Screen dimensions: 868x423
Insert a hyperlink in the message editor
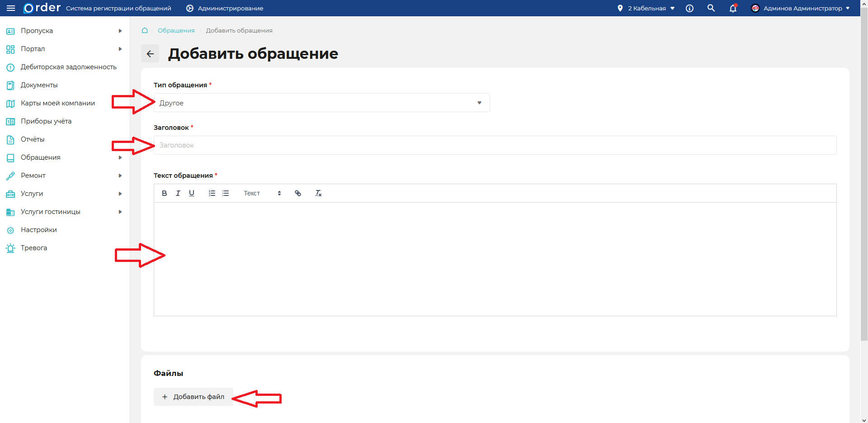pos(298,193)
